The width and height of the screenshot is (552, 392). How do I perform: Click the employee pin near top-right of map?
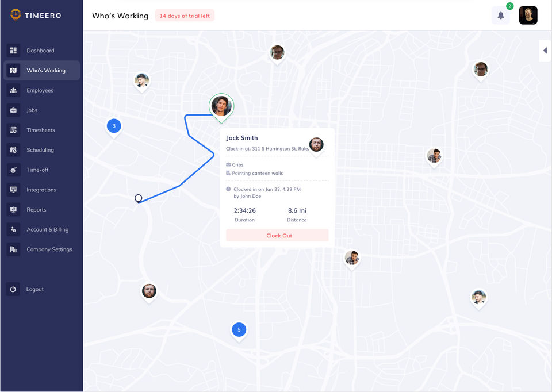(481, 70)
